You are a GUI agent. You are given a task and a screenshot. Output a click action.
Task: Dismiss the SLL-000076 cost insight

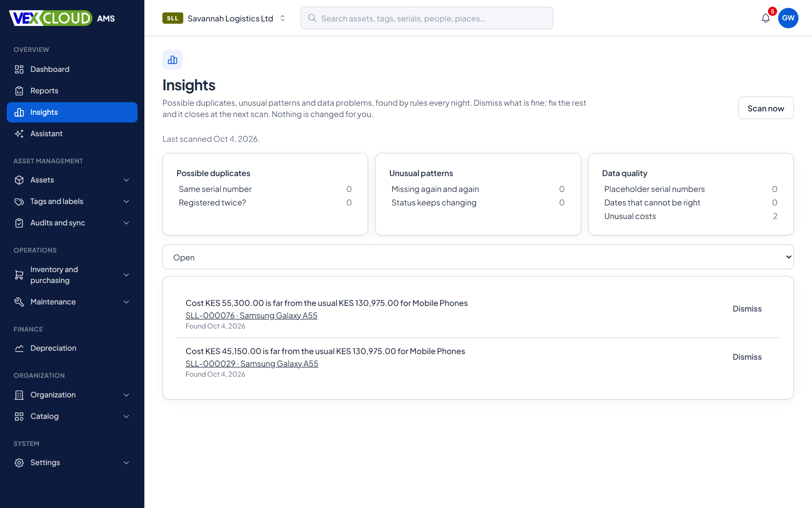(747, 309)
